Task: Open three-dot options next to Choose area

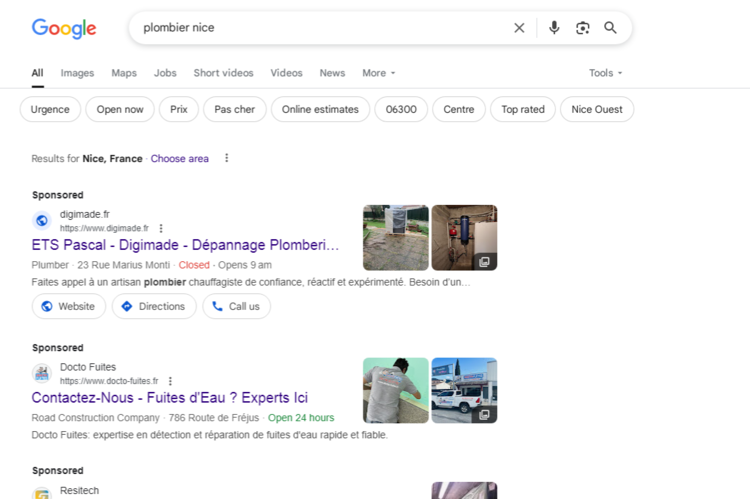Action: (227, 158)
